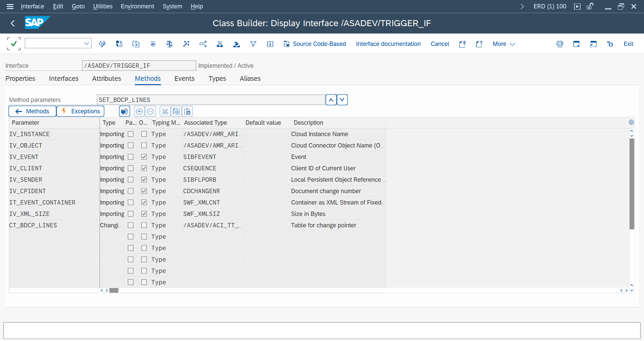Click the Cut scissors icon
Image resolution: width=644 pixels, height=341 pixels.
[165, 111]
